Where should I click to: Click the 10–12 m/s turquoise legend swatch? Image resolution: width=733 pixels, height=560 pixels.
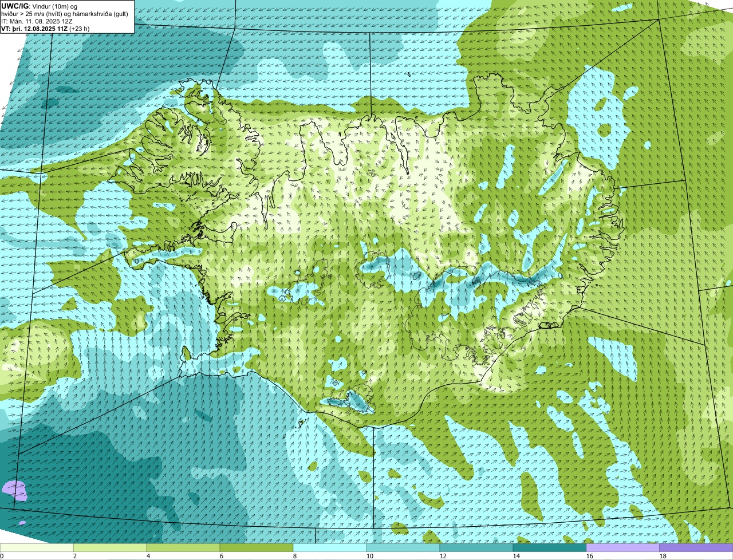pyautogui.click(x=403, y=548)
